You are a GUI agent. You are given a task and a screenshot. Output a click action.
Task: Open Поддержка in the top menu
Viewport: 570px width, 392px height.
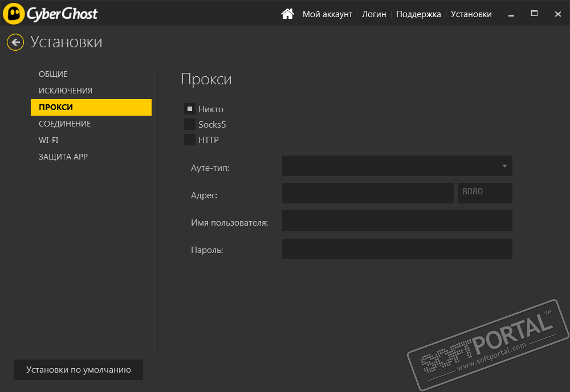(x=418, y=14)
